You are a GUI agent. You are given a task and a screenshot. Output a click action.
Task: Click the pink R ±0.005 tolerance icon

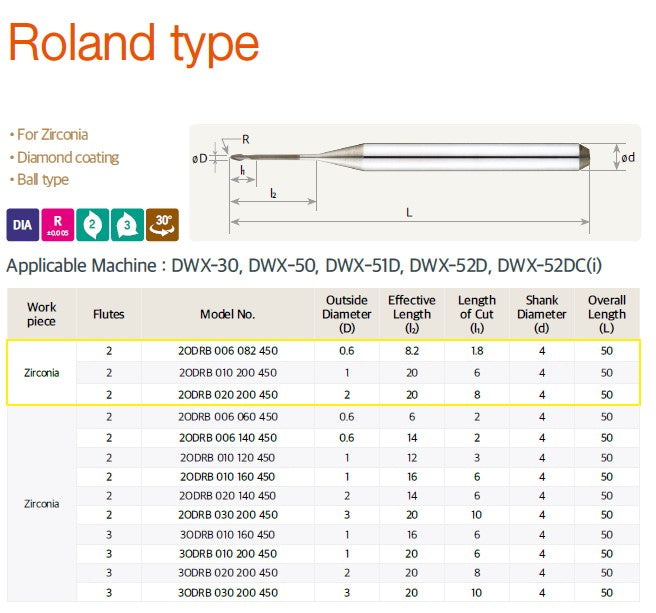pos(58,225)
